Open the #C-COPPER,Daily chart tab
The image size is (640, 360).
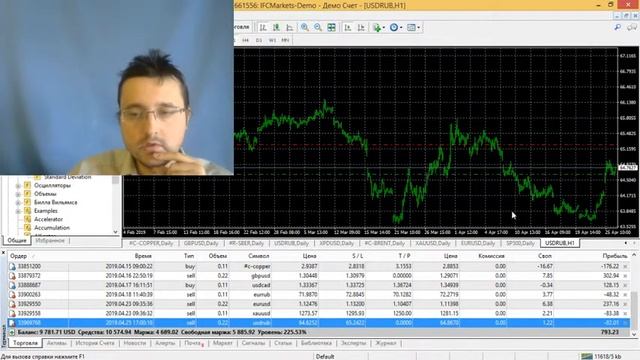coord(151,243)
